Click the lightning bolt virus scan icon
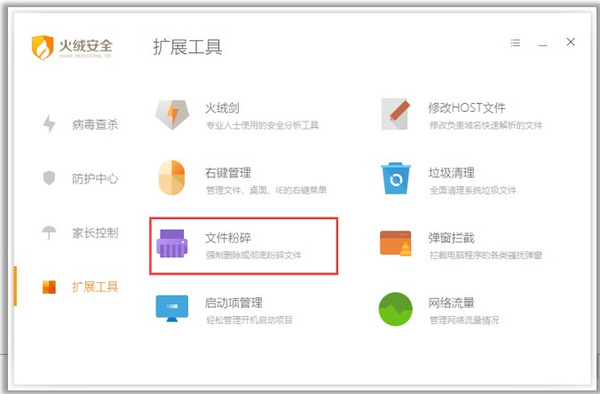Image resolution: width=600 pixels, height=394 pixels. [49, 124]
